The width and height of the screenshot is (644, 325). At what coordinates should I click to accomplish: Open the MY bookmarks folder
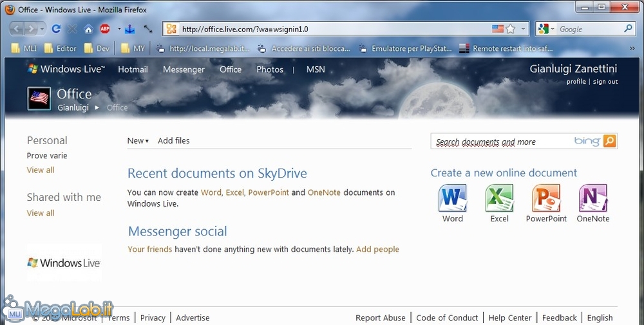133,48
